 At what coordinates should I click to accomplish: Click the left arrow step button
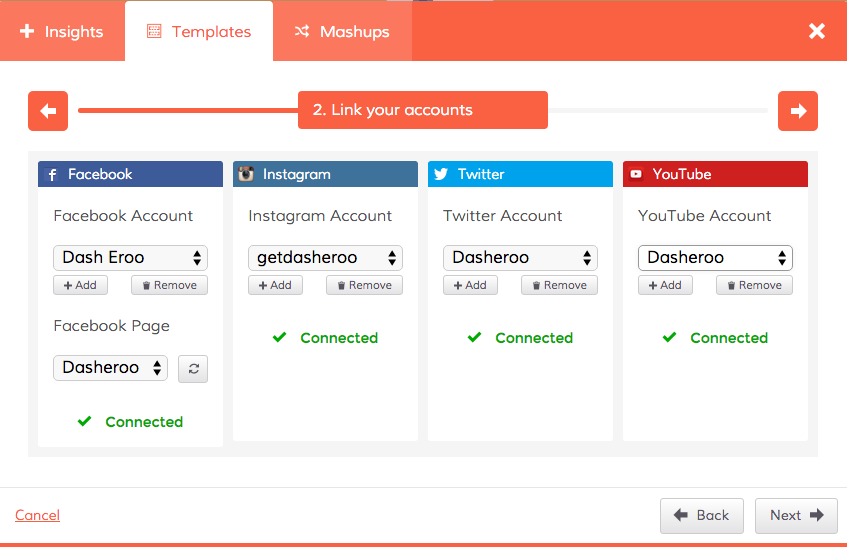pos(48,111)
